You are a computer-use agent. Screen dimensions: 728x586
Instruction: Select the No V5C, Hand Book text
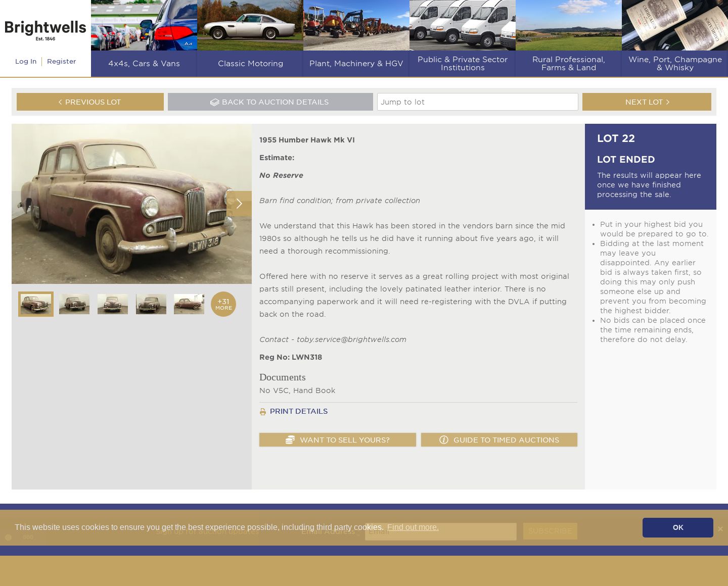click(297, 390)
